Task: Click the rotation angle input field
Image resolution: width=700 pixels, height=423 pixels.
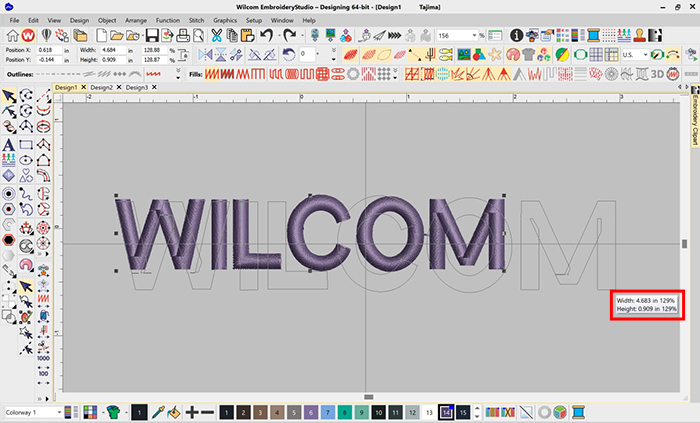Action: pyautogui.click(x=308, y=54)
